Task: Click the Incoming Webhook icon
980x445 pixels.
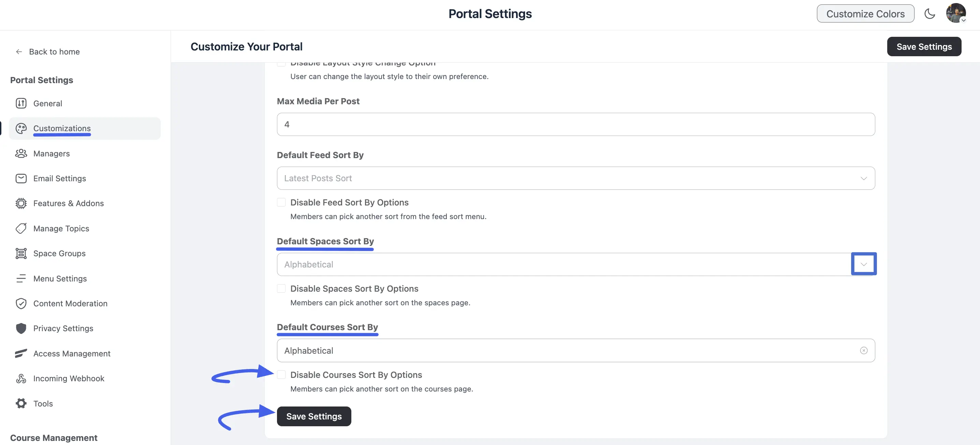Action: (21, 379)
